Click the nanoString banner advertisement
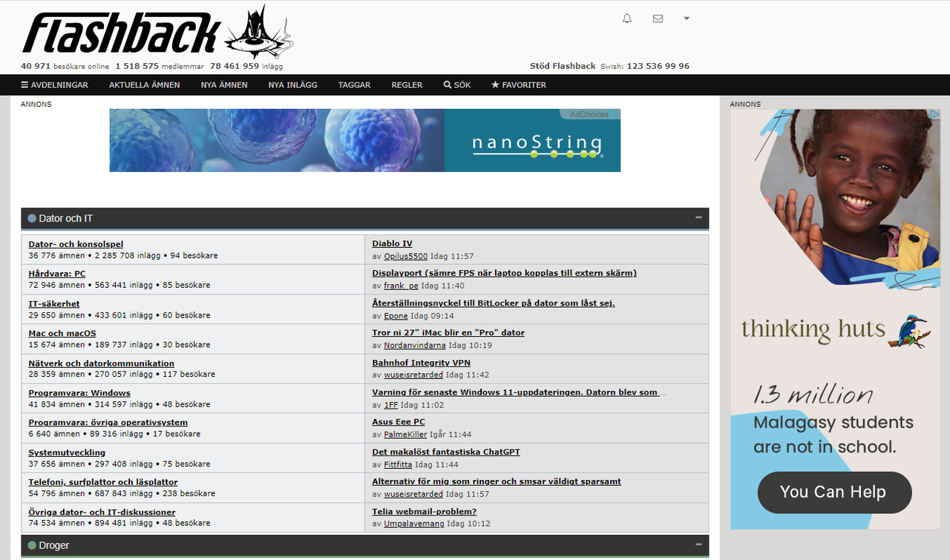 (x=364, y=141)
